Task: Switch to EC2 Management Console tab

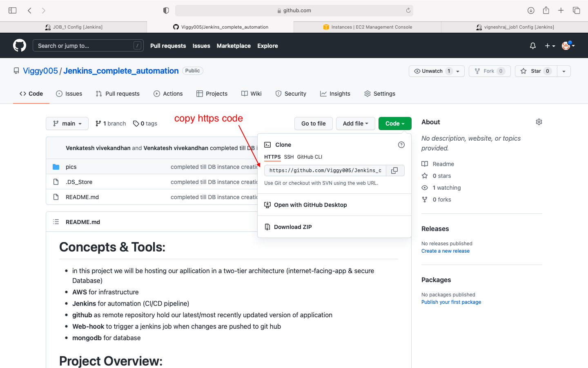Action: click(x=367, y=27)
